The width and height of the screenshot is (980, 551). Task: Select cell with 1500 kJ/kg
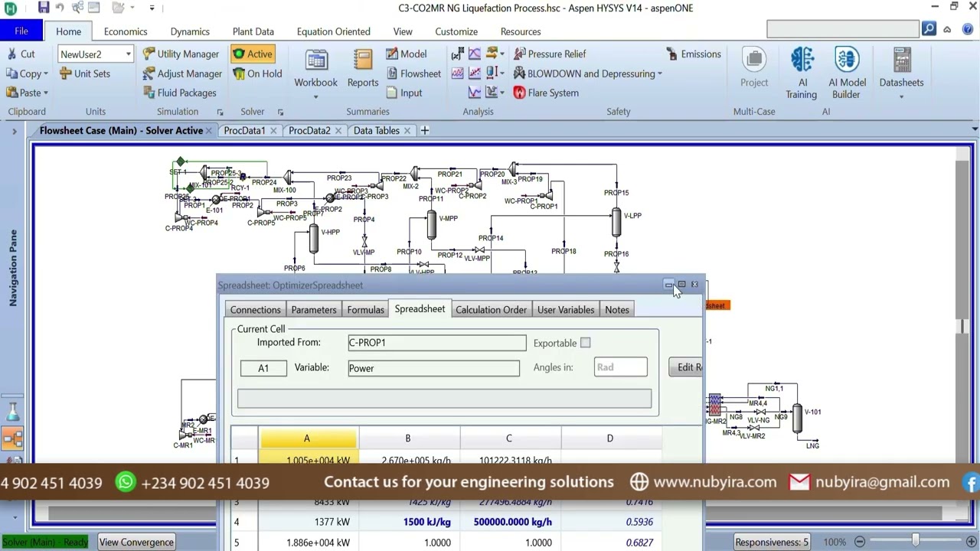(x=408, y=522)
